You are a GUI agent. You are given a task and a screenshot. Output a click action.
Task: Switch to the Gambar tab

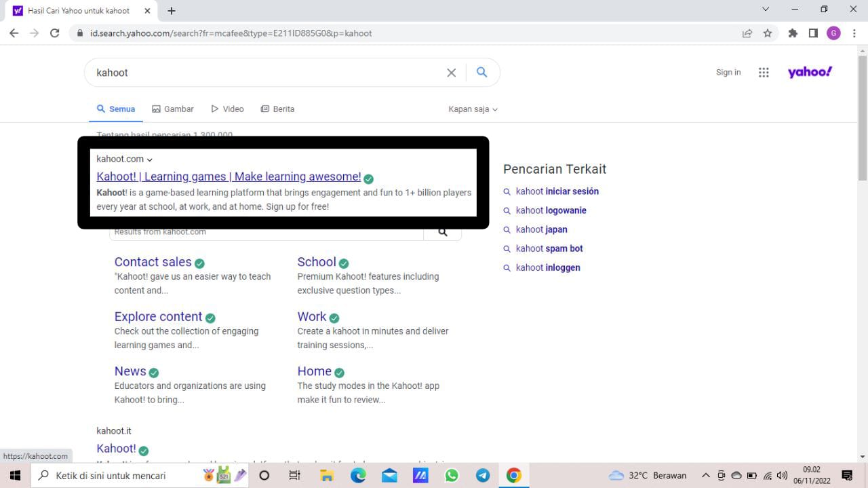(173, 109)
